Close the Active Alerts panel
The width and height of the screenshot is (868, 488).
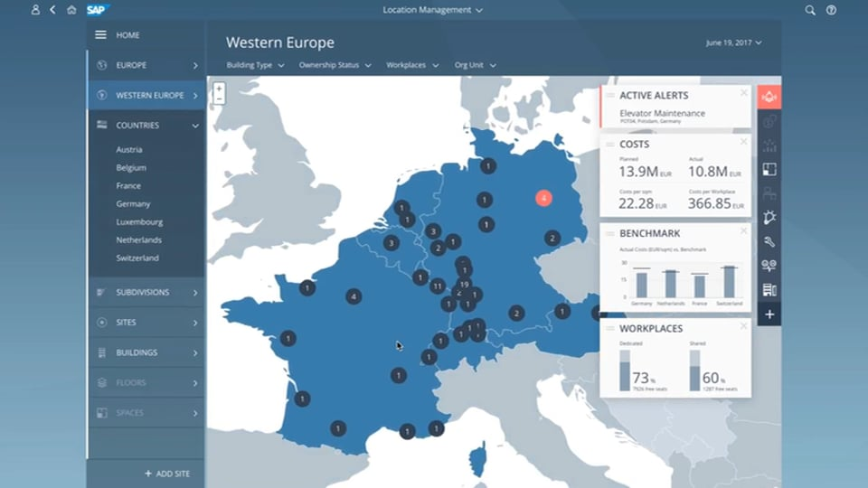pyautogui.click(x=743, y=92)
